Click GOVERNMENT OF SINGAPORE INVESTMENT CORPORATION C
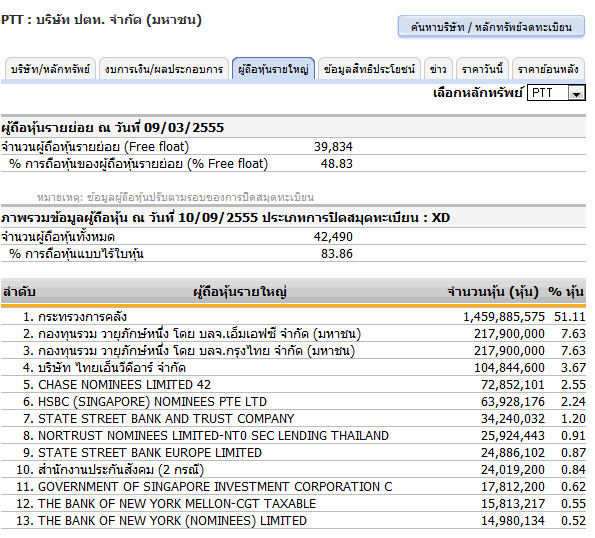This screenshot has height=538, width=595. click(x=215, y=487)
